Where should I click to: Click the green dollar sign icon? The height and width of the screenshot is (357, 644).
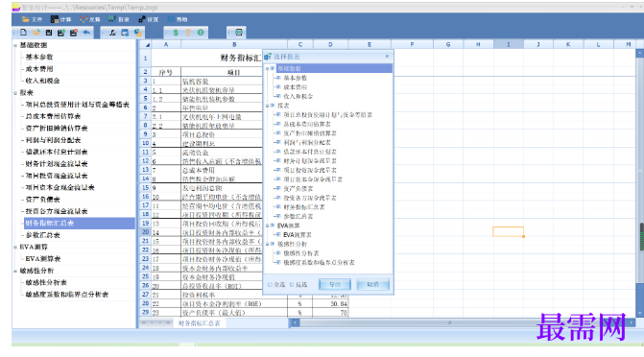point(176,33)
